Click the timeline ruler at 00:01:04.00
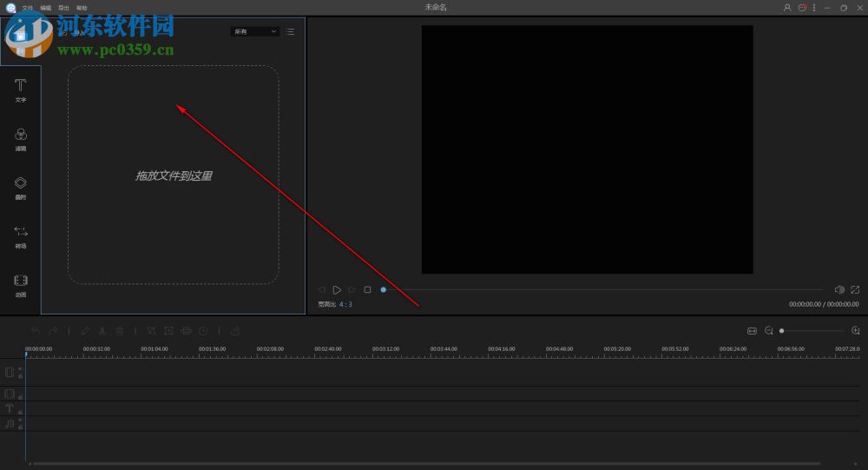868x470 pixels. [155, 349]
